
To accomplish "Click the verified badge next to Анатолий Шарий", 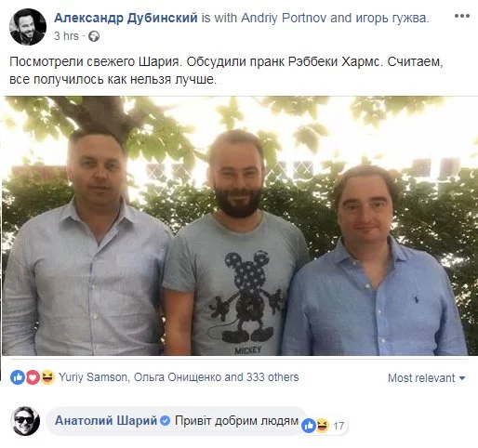I will click(x=166, y=420).
